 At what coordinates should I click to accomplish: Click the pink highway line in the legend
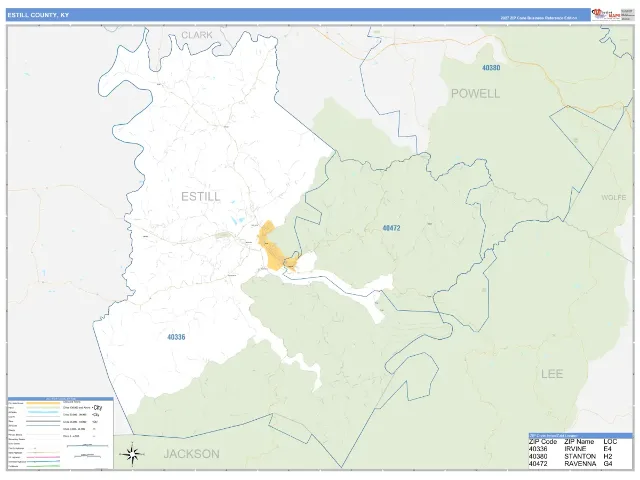[x=43, y=457]
